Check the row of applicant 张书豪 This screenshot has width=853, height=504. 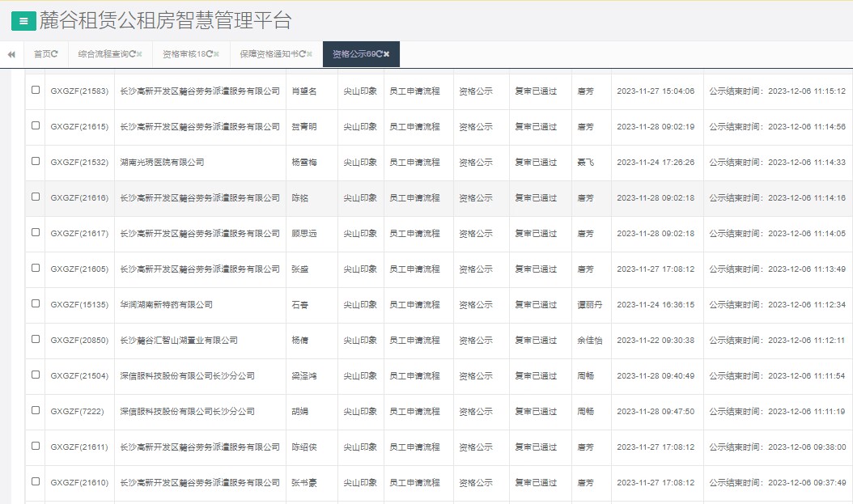click(x=34, y=481)
